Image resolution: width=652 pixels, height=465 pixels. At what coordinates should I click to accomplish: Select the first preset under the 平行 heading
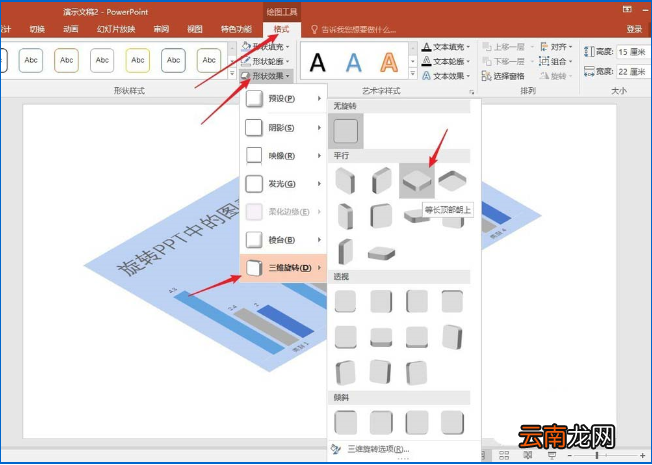click(x=346, y=181)
